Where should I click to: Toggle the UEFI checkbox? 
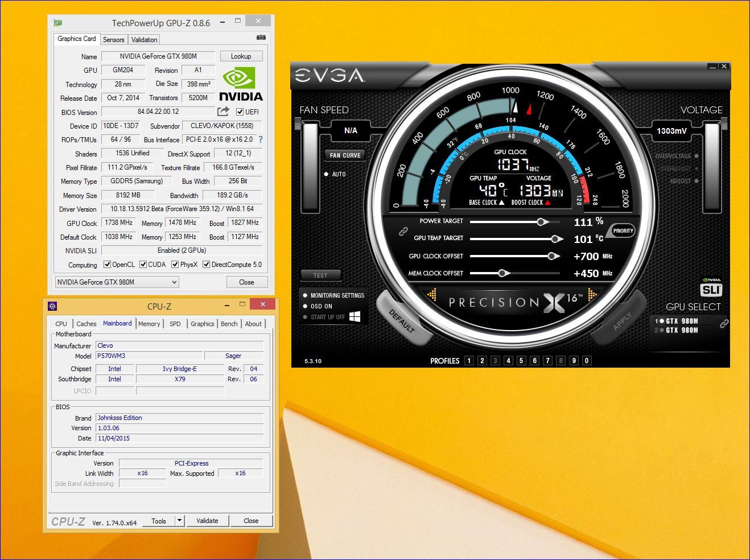240,112
